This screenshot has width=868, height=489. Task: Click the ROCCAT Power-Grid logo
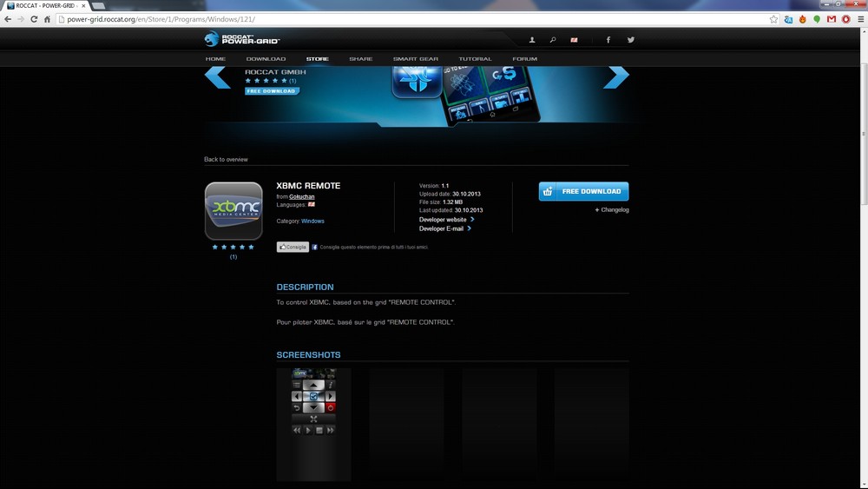click(242, 39)
